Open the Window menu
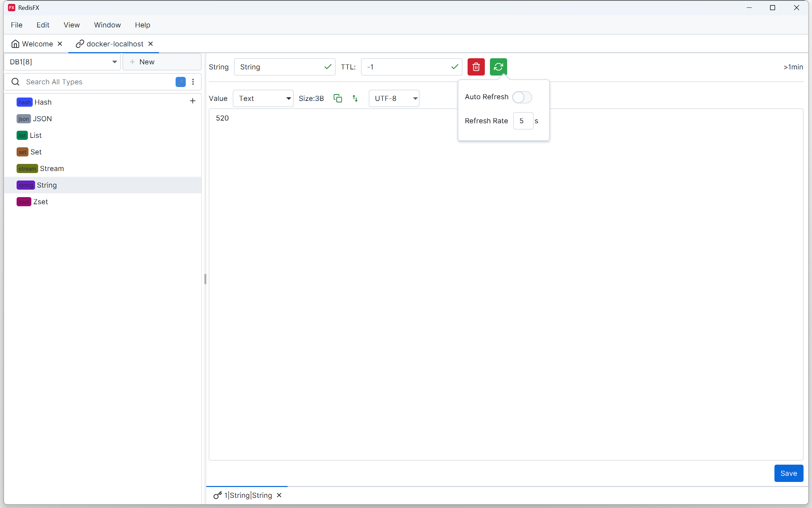Image resolution: width=812 pixels, height=508 pixels. (x=107, y=25)
